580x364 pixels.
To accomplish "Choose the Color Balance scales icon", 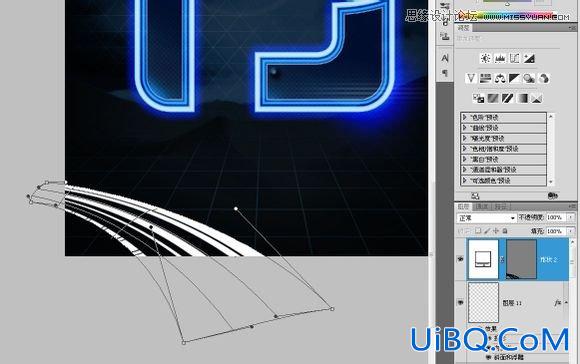I will [500, 78].
